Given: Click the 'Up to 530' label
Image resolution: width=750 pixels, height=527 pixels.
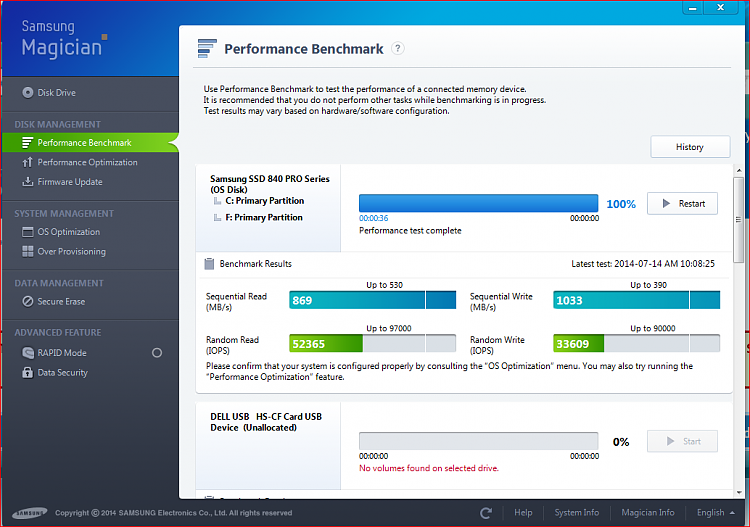Looking at the screenshot, I should pos(384,285).
